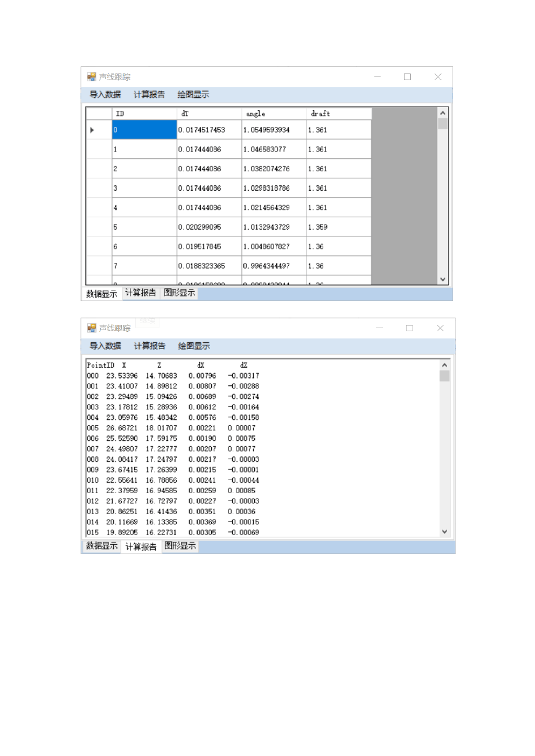535x756 pixels.
Task: Click report value 17.24797
Action: 161,459
